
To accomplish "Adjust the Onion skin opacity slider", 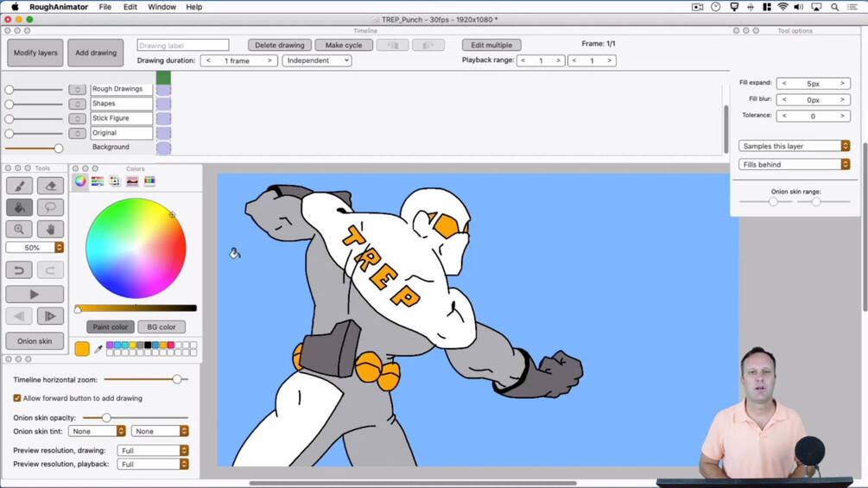I will click(136, 418).
